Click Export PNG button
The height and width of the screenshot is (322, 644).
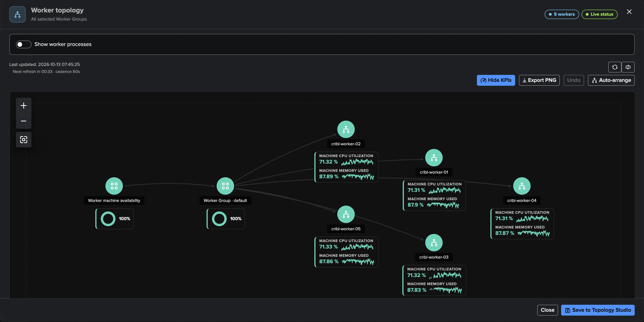click(539, 80)
